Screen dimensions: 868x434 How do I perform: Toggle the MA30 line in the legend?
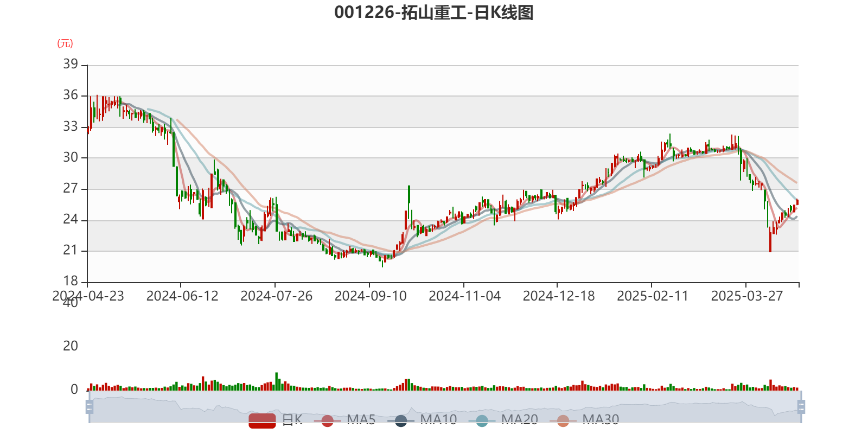point(584,420)
